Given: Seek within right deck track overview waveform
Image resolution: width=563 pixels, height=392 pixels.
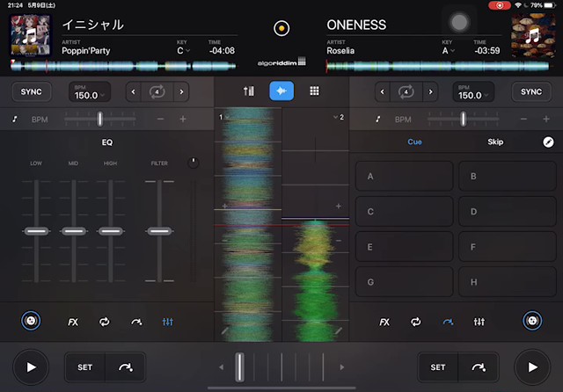Looking at the screenshot, I should pyautogui.click(x=437, y=66).
